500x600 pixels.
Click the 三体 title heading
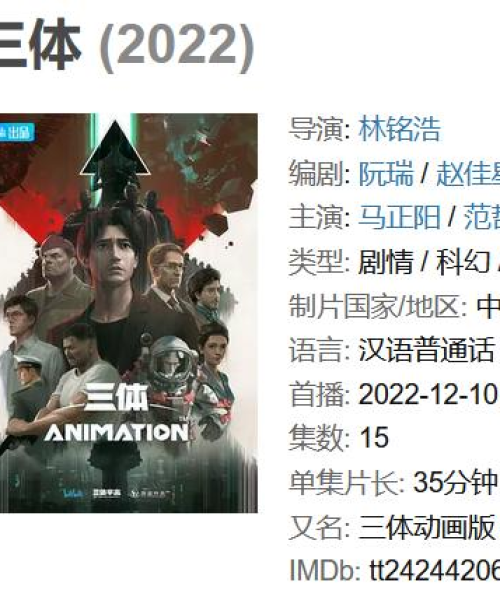coord(40,45)
